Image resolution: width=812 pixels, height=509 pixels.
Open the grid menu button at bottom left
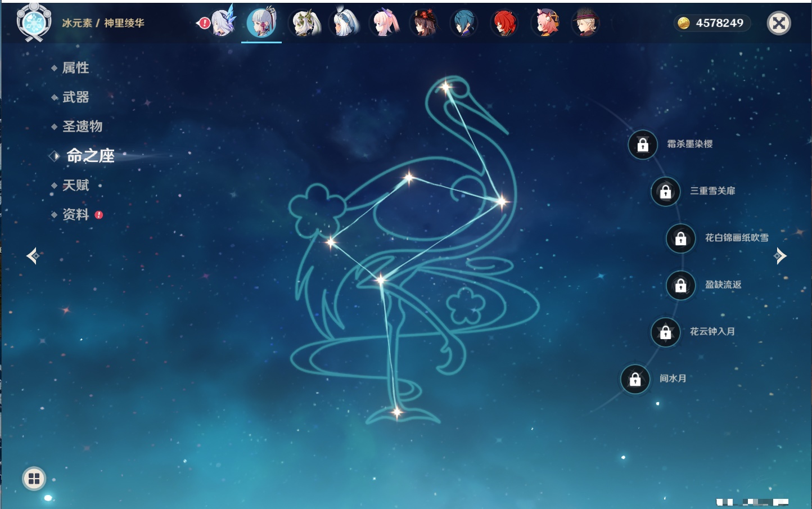pos(34,479)
